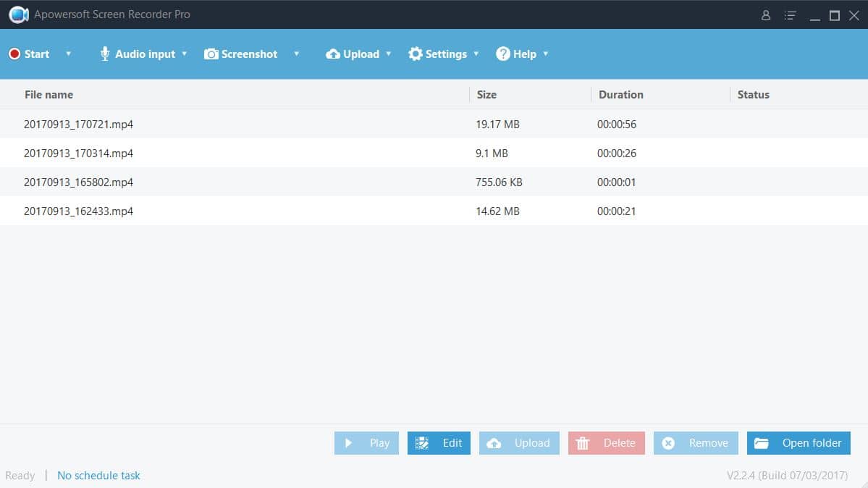868x488 pixels.
Task: Sort by the File name column header
Action: 49,95
